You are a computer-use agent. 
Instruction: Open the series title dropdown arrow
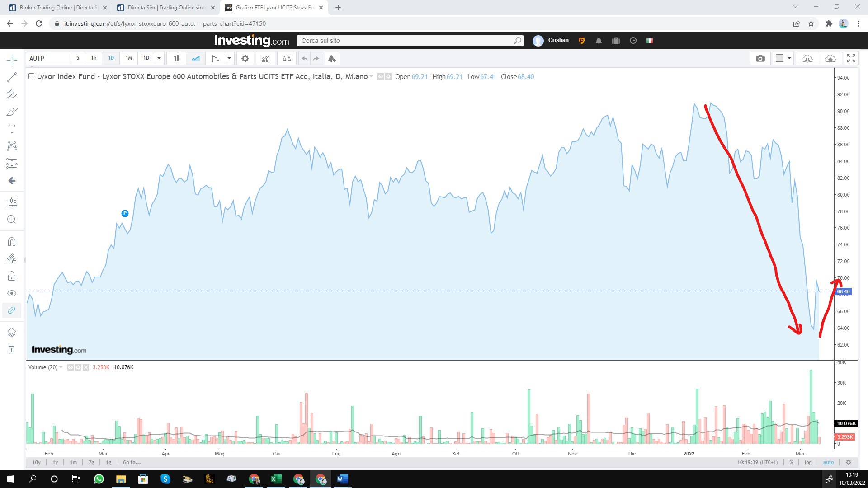coord(371,77)
